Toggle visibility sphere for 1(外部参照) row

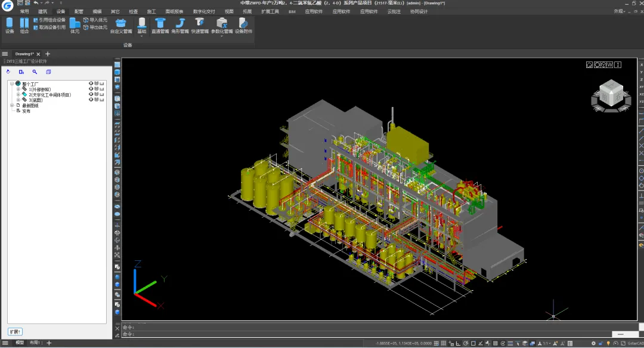pos(91,88)
